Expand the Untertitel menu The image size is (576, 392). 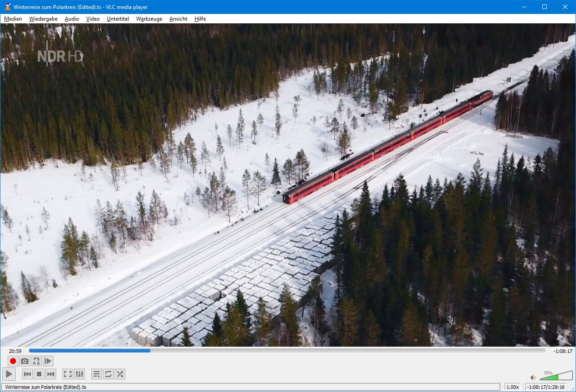[118, 19]
